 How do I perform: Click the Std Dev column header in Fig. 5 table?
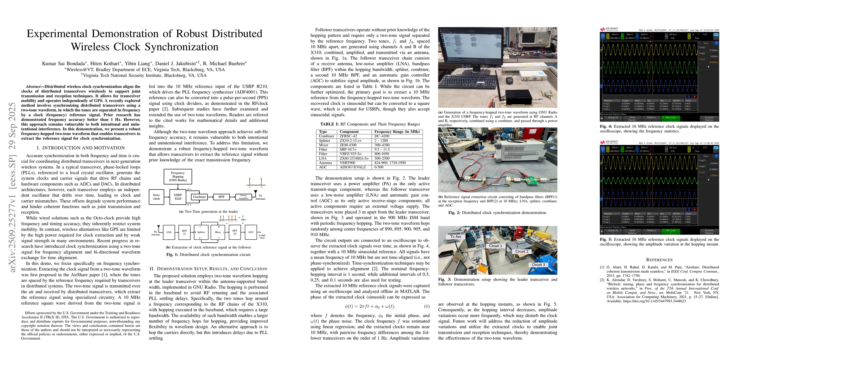(x=678, y=214)
